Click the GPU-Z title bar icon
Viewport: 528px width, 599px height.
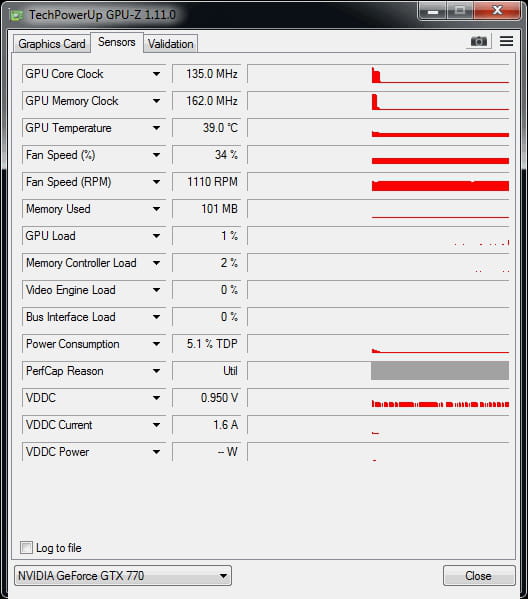tap(16, 15)
